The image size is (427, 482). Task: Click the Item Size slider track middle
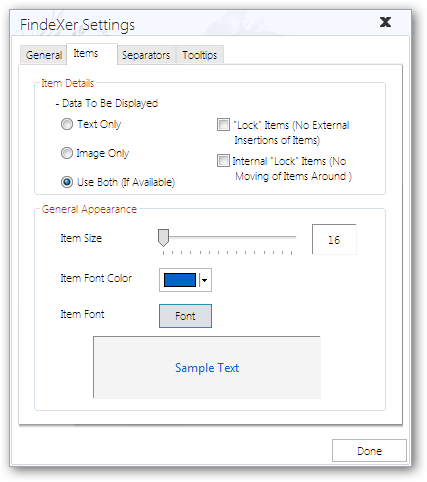[x=227, y=237]
